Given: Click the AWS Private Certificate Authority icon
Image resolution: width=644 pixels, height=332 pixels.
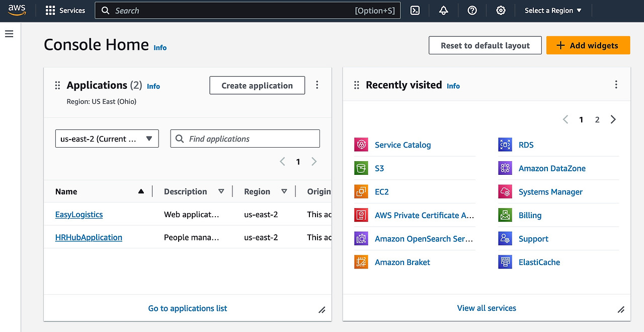Looking at the screenshot, I should tap(361, 215).
